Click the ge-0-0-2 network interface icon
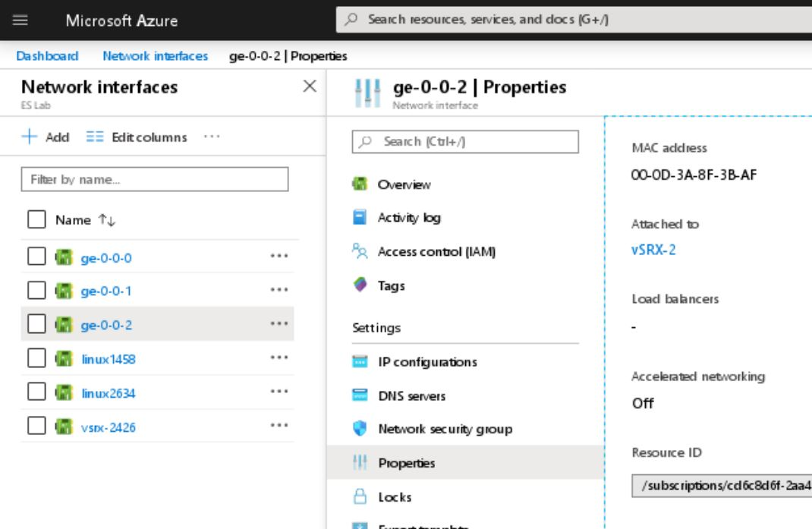This screenshot has width=812, height=529. (64, 325)
